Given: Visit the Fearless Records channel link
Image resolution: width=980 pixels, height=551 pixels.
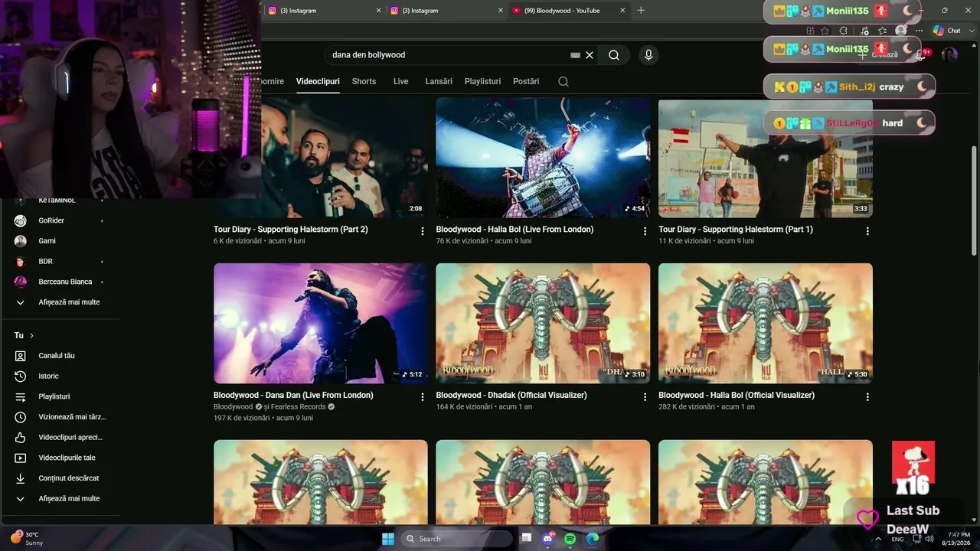Looking at the screenshot, I should pos(298,407).
